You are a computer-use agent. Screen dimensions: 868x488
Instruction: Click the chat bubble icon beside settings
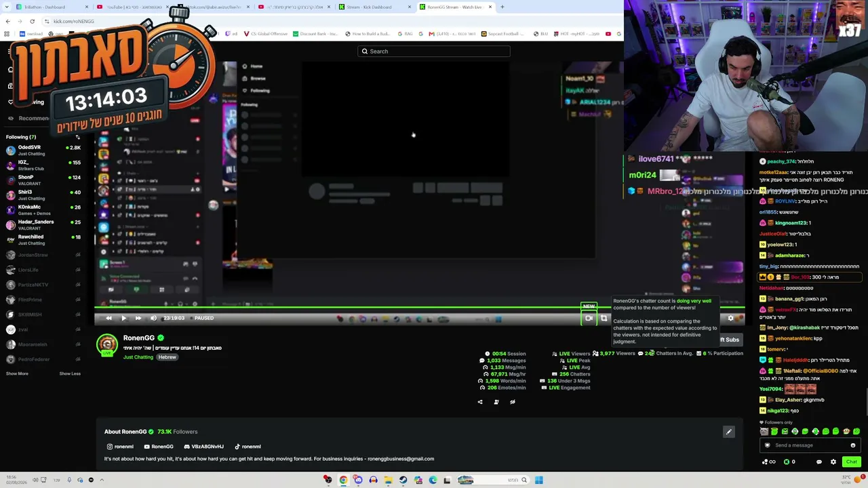[818, 462]
